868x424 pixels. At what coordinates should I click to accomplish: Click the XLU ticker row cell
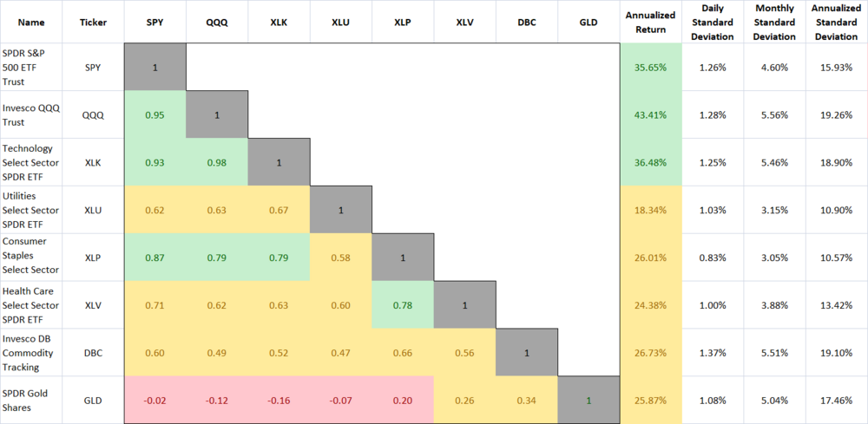(94, 210)
